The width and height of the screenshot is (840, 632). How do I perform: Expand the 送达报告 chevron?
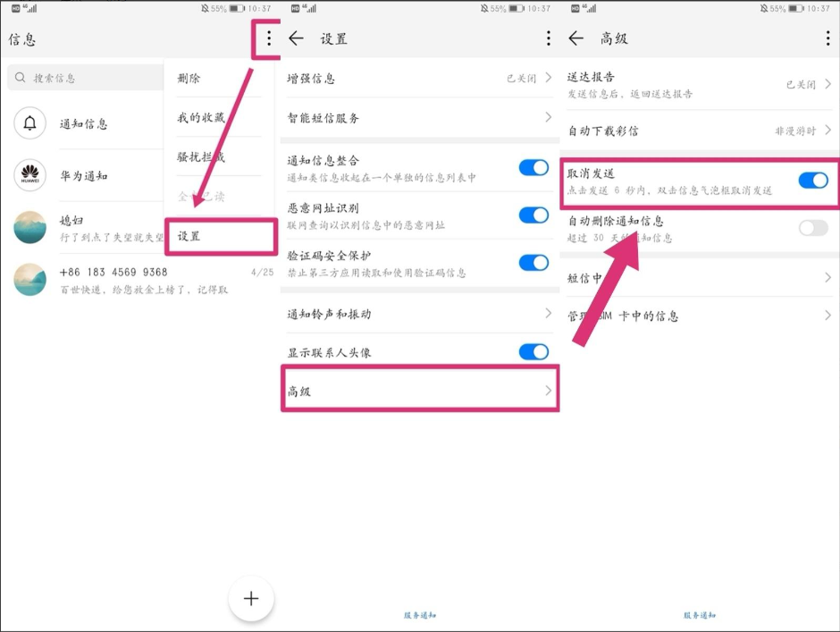828,84
